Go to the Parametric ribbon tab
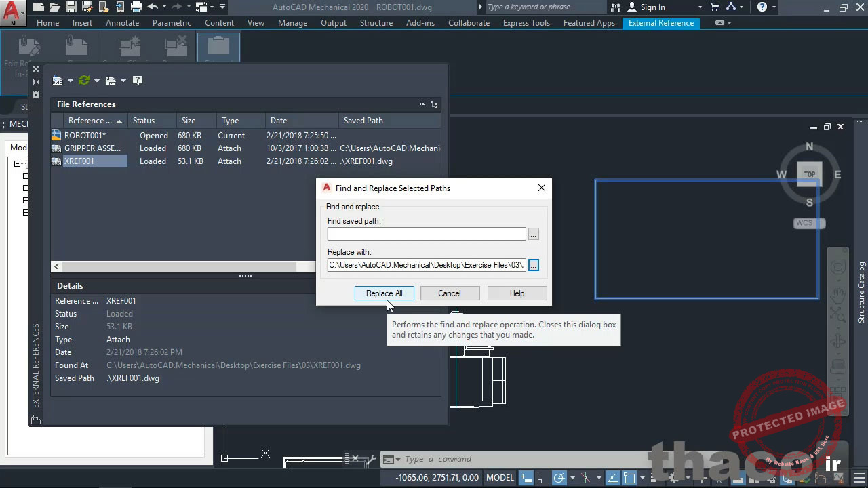The height and width of the screenshot is (488, 868). 172,23
